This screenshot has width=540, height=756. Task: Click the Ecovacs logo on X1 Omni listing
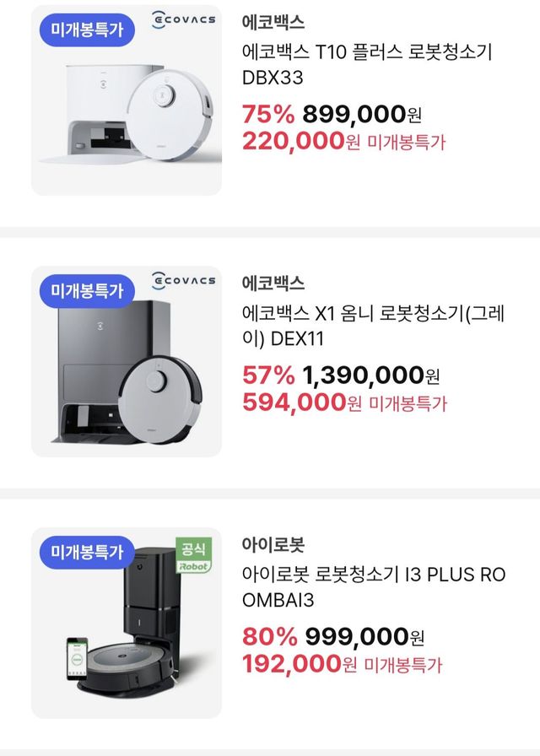(x=183, y=280)
